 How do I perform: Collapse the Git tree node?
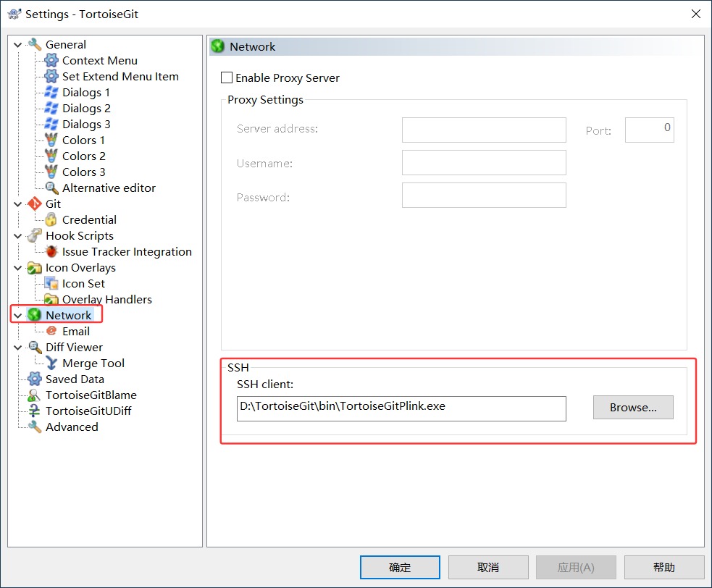point(17,204)
